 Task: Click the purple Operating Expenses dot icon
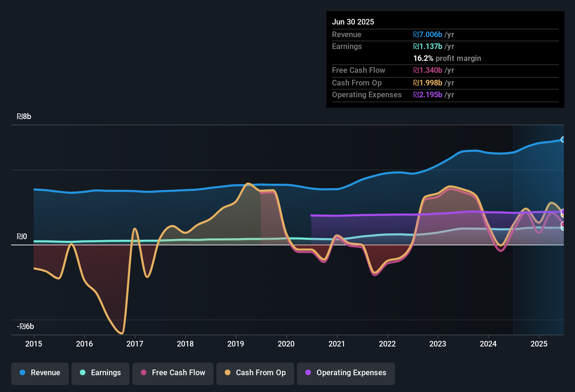(x=308, y=373)
